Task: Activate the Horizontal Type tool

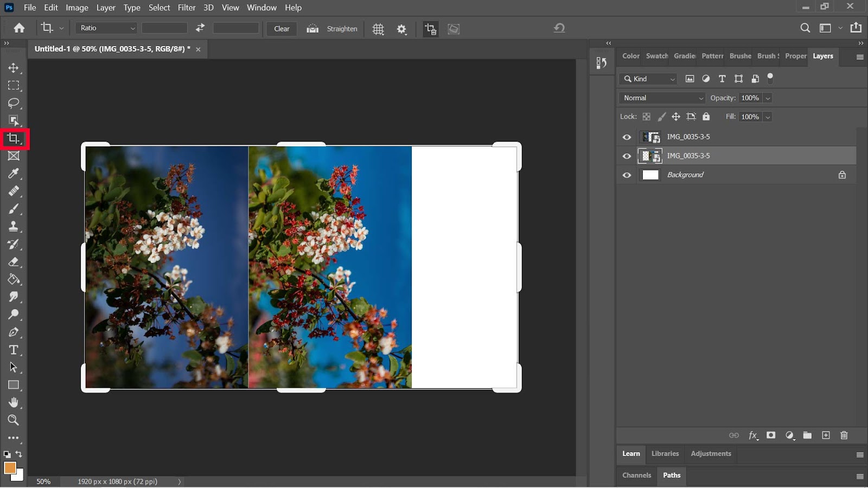Action: point(14,350)
